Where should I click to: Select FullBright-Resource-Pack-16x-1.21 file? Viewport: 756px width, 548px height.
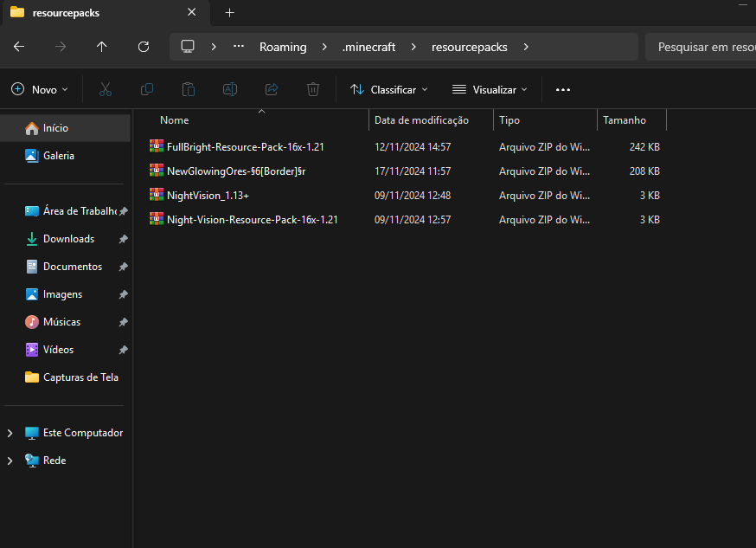(x=245, y=147)
